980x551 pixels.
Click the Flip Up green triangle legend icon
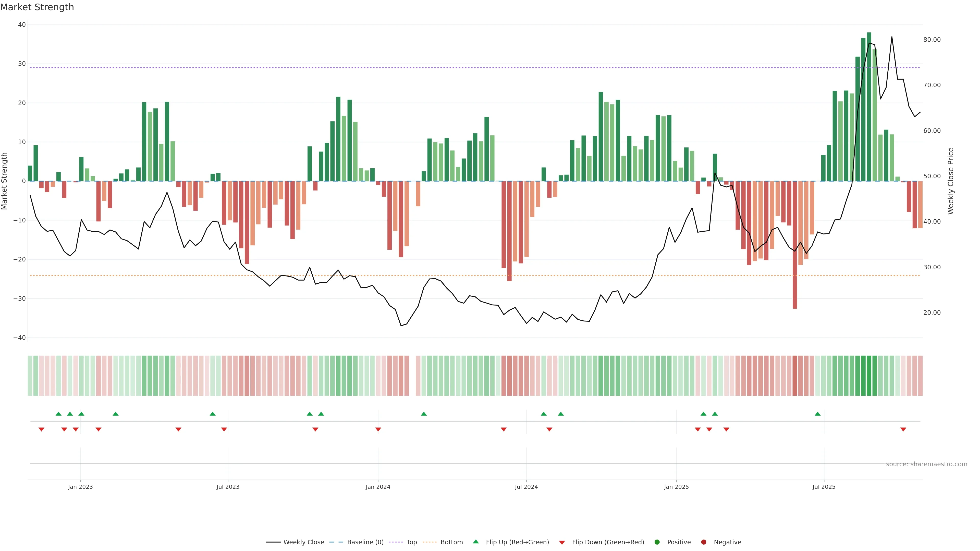point(475,542)
